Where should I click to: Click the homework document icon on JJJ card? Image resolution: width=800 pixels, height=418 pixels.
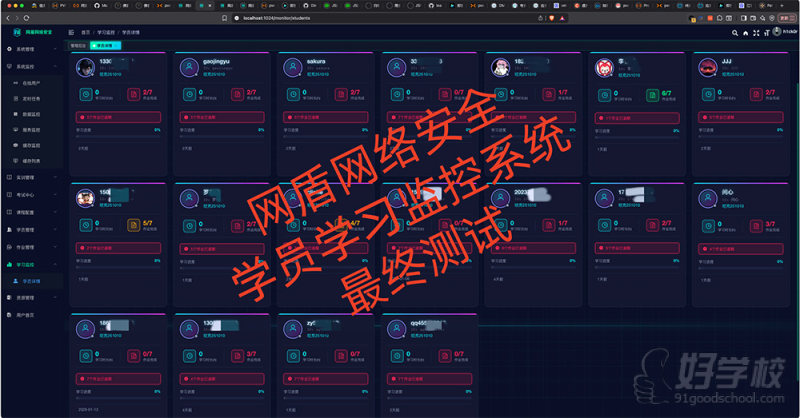[x=756, y=94]
